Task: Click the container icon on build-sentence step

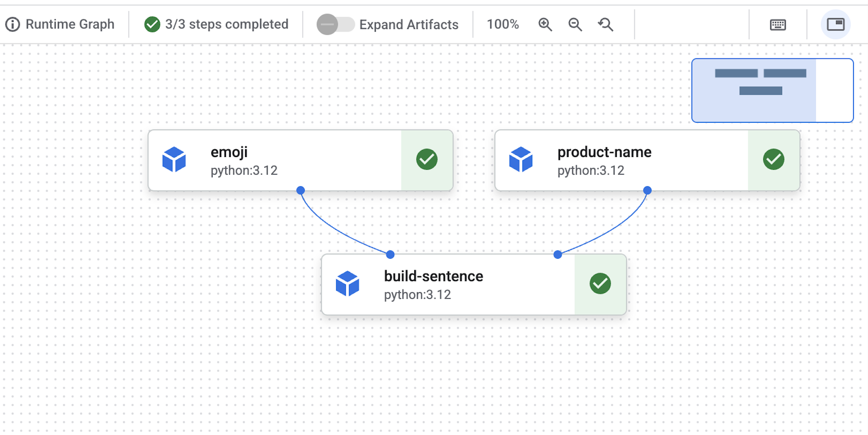Action: pos(348,284)
